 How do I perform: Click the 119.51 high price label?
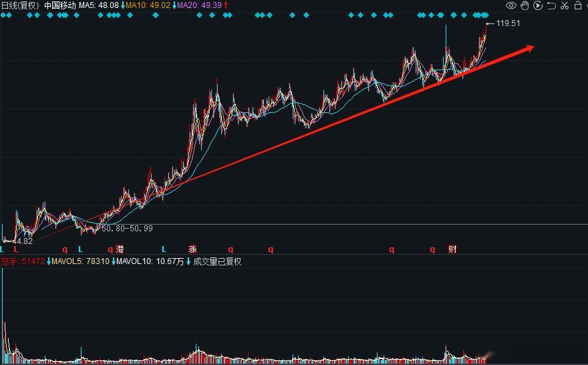pos(508,23)
